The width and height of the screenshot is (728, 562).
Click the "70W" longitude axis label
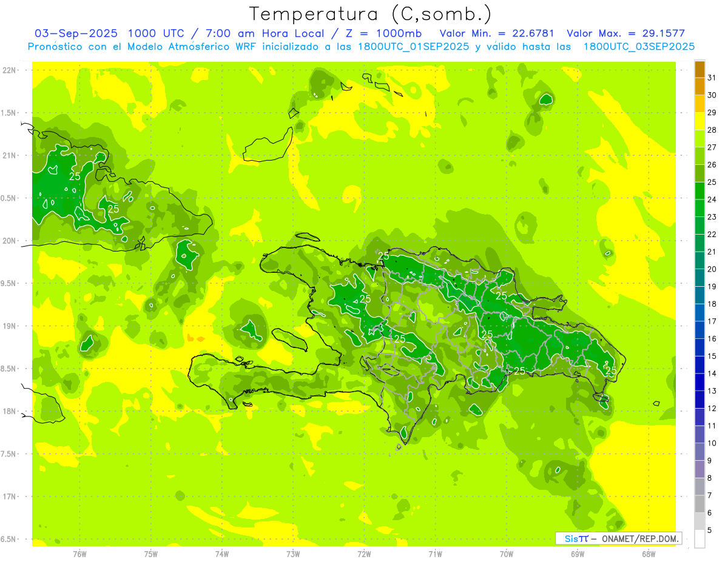coord(507,554)
